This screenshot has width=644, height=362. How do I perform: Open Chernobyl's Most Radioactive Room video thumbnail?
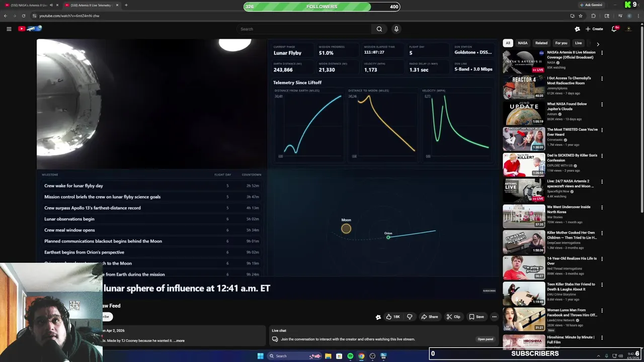[x=524, y=87]
